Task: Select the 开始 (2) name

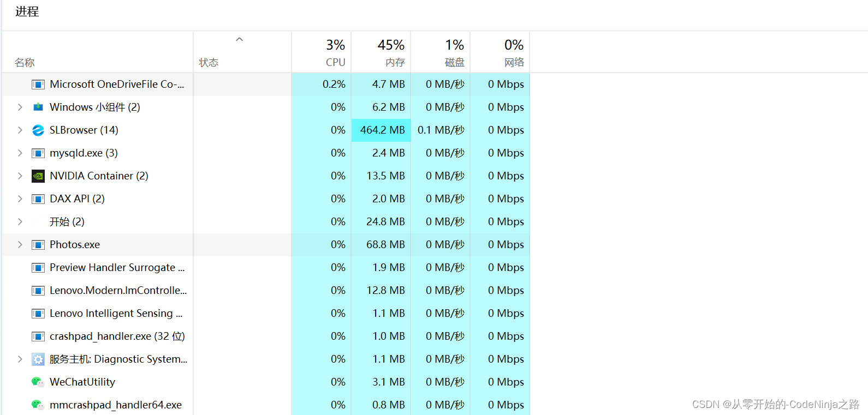Action: click(x=67, y=222)
